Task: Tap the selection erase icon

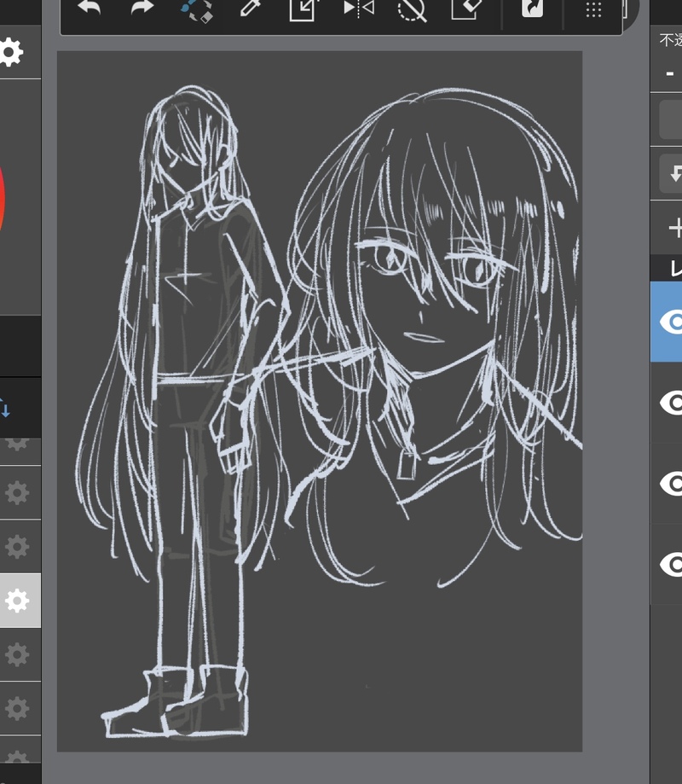Action: pyautogui.click(x=466, y=9)
